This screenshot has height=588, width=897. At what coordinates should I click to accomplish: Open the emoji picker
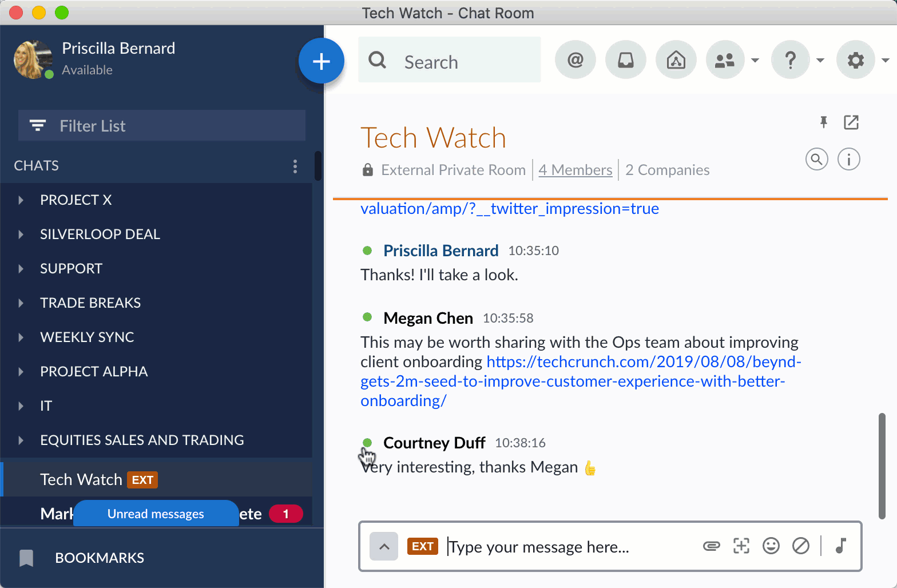771,546
